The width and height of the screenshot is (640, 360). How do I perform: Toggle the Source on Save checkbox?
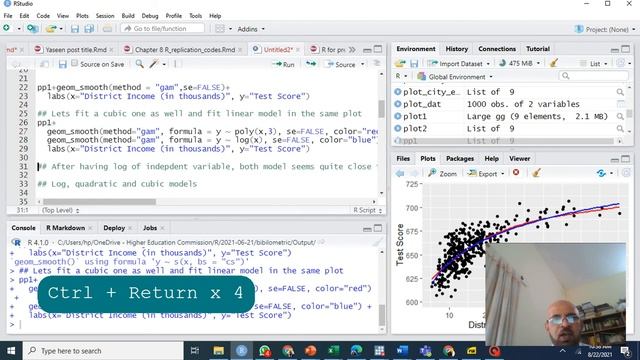pyautogui.click(x=74, y=63)
